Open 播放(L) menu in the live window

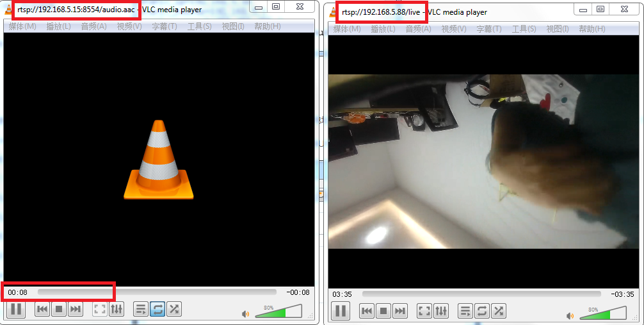tap(383, 29)
